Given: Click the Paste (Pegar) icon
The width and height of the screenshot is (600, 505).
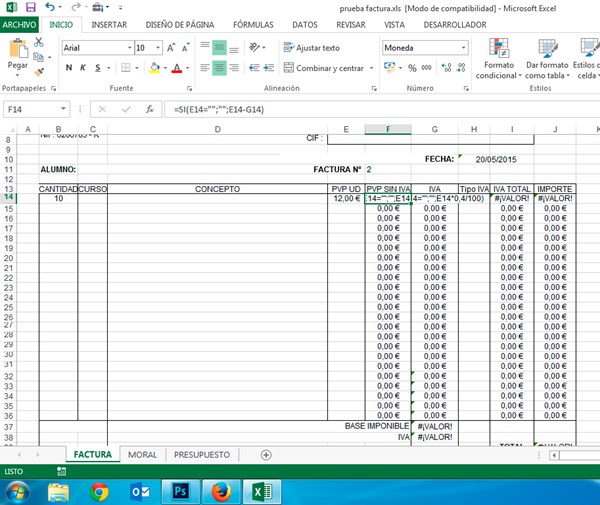Looking at the screenshot, I should (17, 50).
